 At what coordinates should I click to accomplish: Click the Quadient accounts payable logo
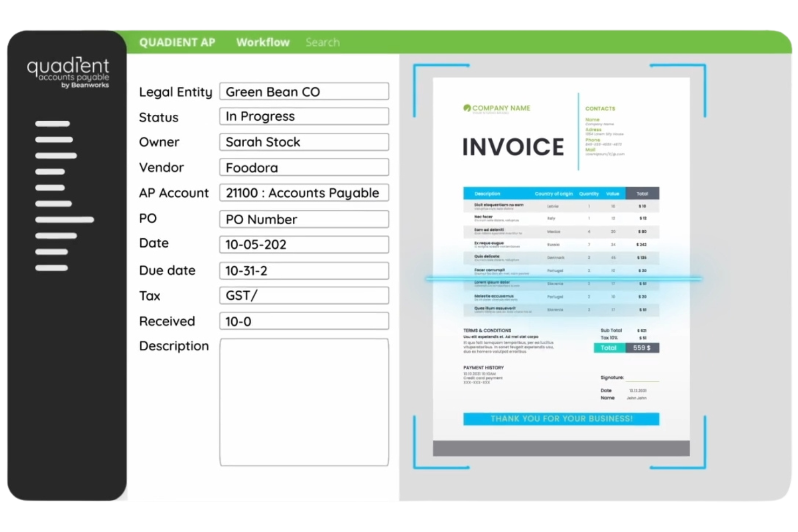pyautogui.click(x=68, y=73)
